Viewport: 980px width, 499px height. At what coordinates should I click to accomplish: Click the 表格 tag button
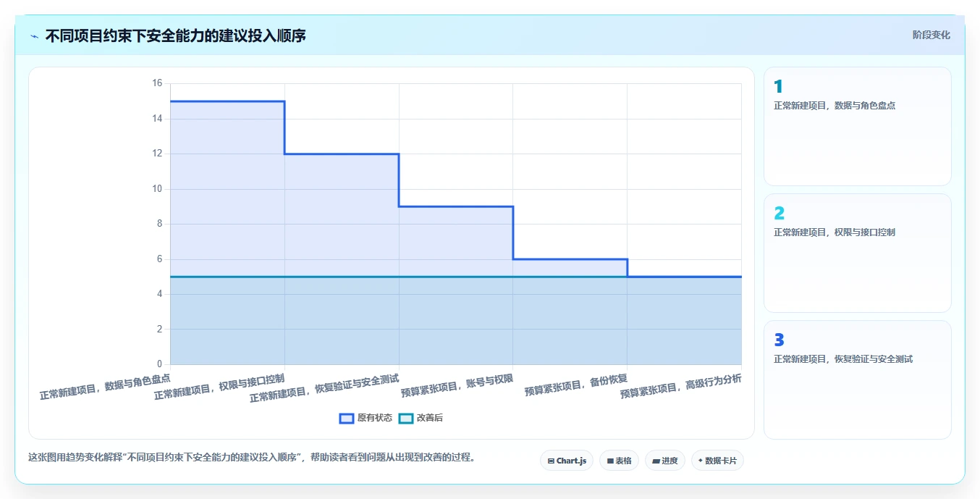pos(619,461)
